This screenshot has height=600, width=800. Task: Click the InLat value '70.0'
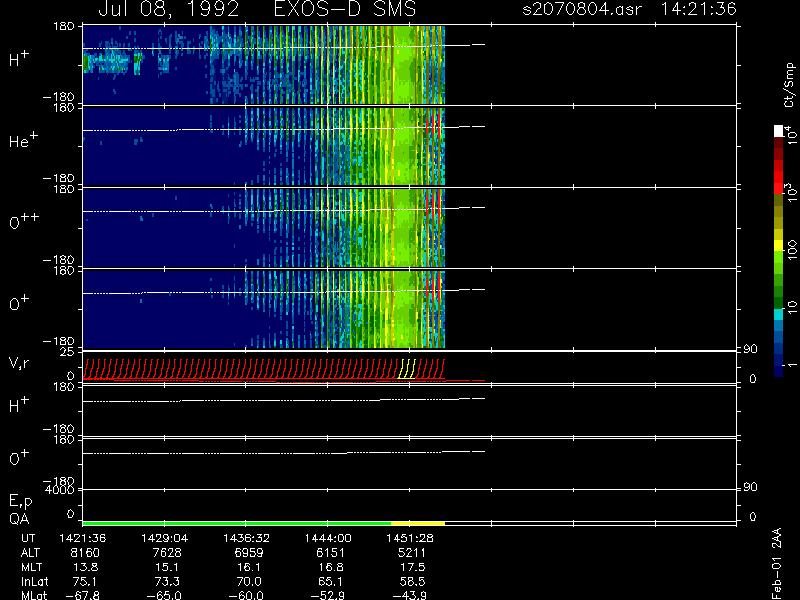[x=248, y=582]
